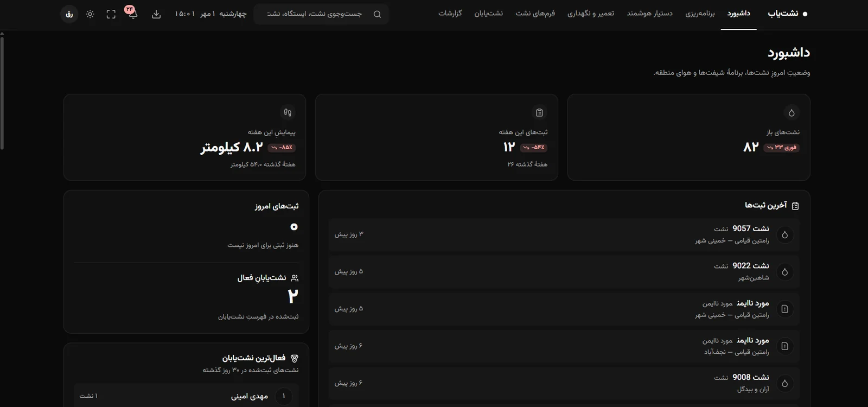This screenshot has width=868, height=407.
Task: Open فرم‌های نشت tab
Action: click(535, 14)
